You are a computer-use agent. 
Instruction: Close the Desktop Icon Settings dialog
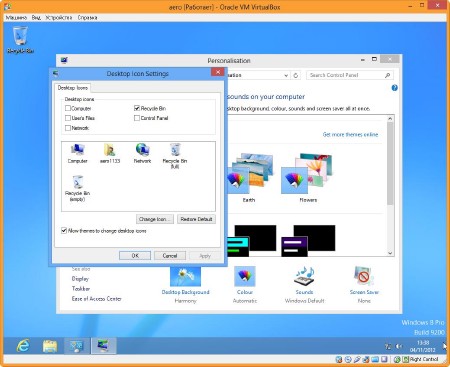pos(218,72)
